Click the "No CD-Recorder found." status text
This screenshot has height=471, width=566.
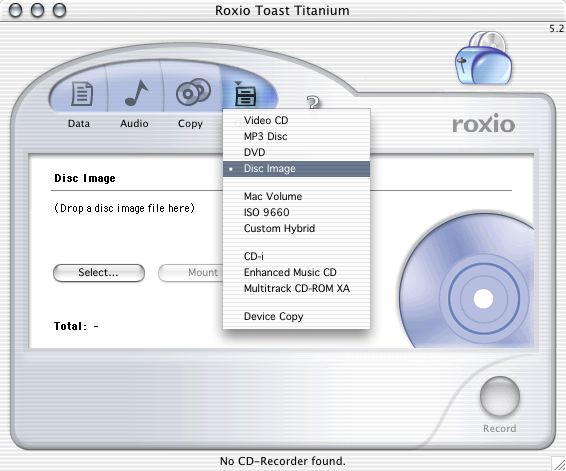[x=283, y=461]
